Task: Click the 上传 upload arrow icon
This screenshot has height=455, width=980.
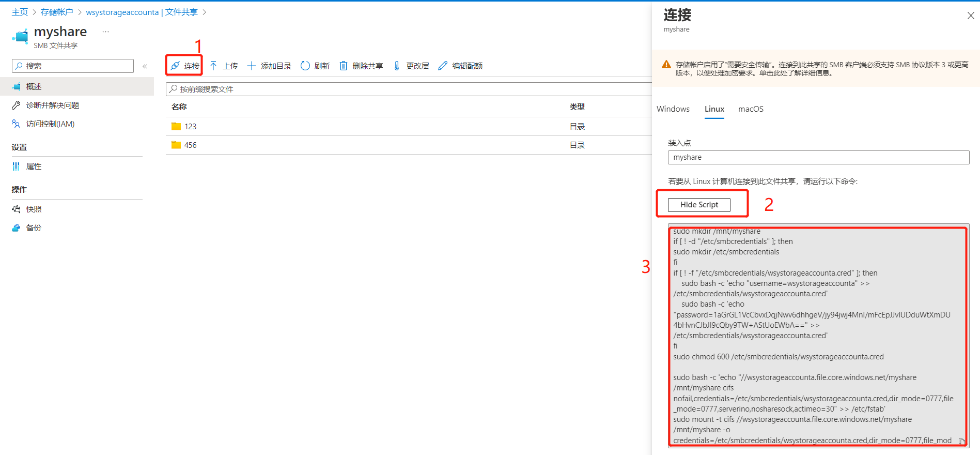Action: tap(213, 66)
